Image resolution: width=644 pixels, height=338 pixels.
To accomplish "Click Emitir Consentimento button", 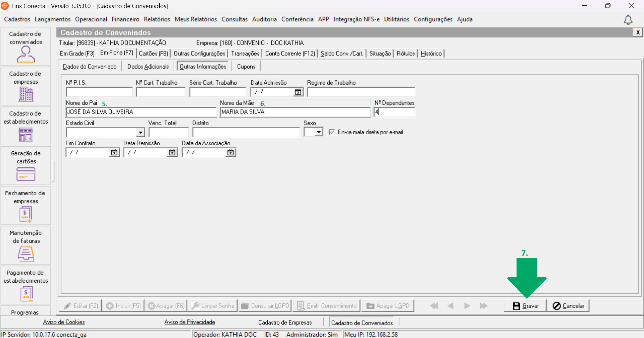I will pos(327,306).
